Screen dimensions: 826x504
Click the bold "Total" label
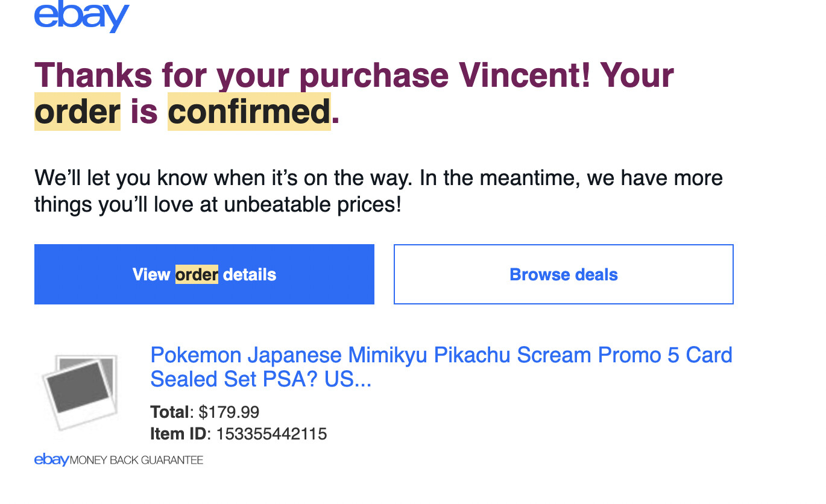point(170,412)
